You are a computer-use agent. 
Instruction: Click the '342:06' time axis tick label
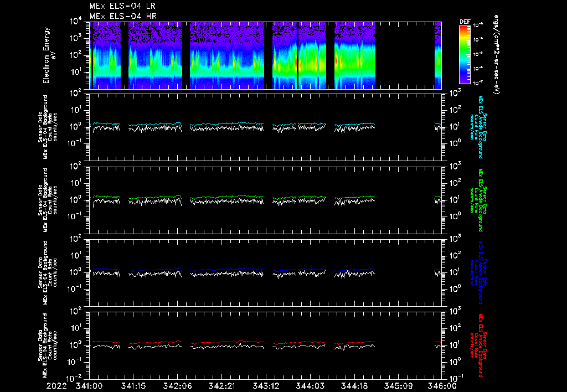point(178,386)
